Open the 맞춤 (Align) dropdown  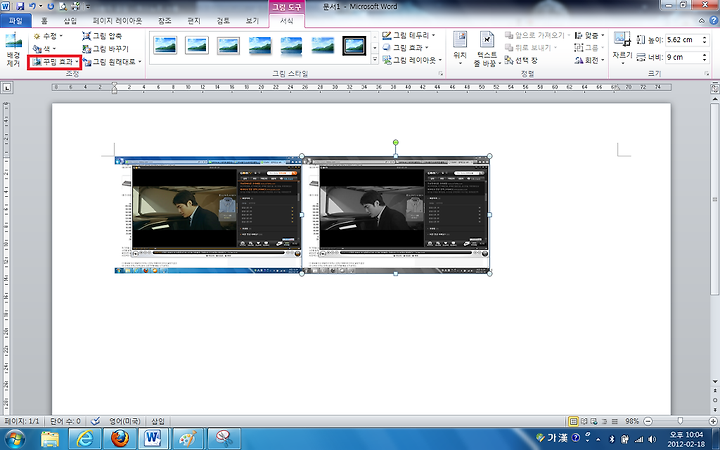pyautogui.click(x=590, y=35)
